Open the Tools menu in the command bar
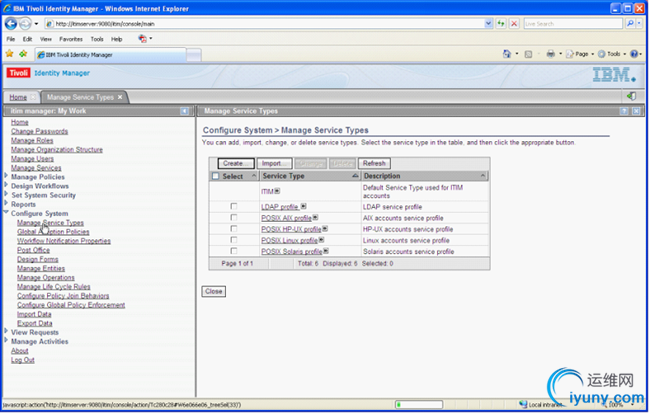This screenshot has height=414, width=650. click(x=612, y=54)
